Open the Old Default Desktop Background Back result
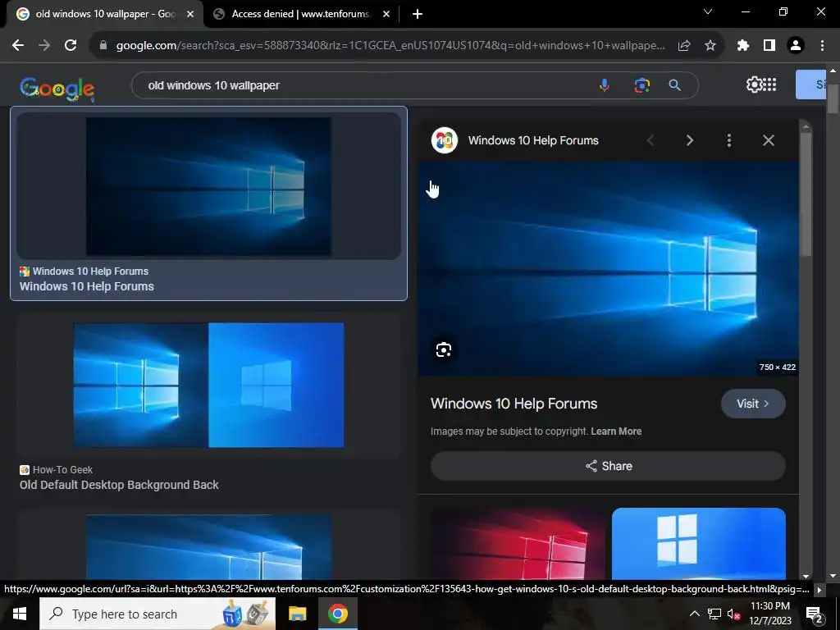Screen dimensions: 840x630 [x=119, y=485]
